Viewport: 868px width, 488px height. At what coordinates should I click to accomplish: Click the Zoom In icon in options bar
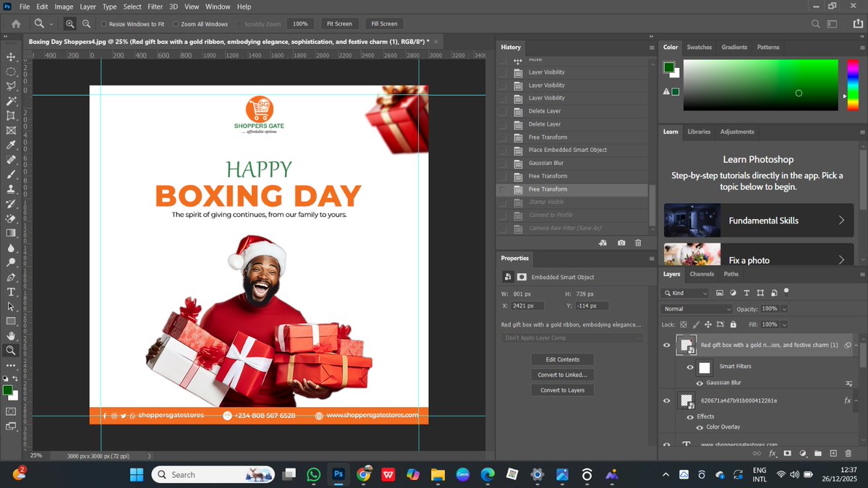pyautogui.click(x=70, y=24)
